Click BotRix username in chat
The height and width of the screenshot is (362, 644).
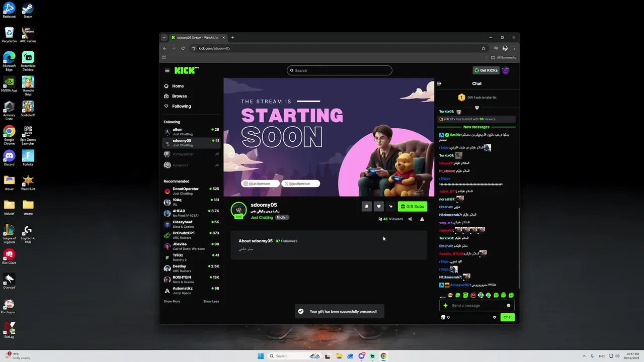[455, 135]
